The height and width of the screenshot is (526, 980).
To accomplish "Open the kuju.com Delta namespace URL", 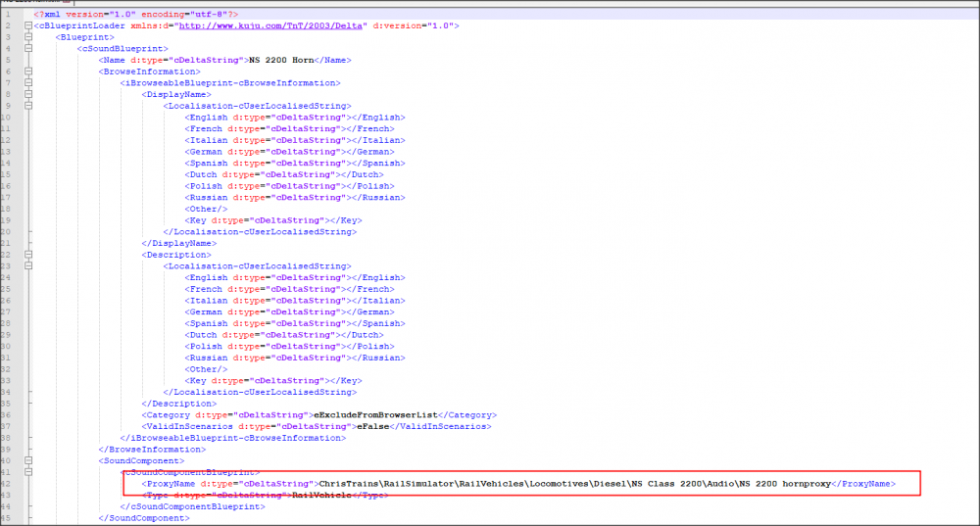I will 281,25.
